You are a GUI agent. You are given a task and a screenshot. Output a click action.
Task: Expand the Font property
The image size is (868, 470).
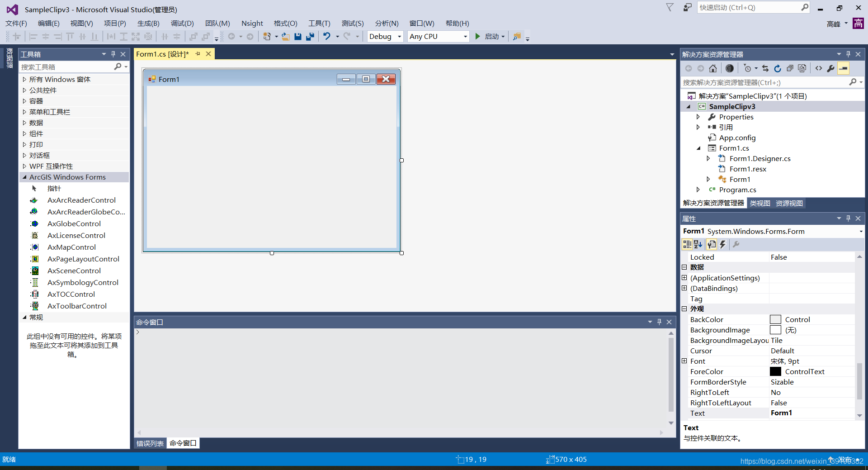pyautogui.click(x=684, y=361)
